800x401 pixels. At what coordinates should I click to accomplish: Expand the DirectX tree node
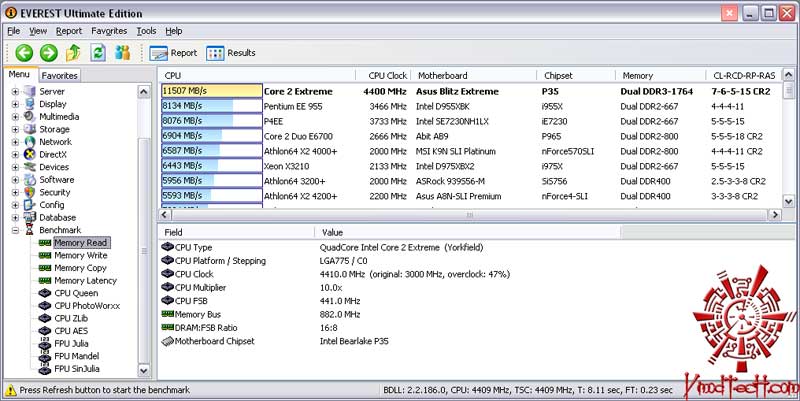coord(15,155)
